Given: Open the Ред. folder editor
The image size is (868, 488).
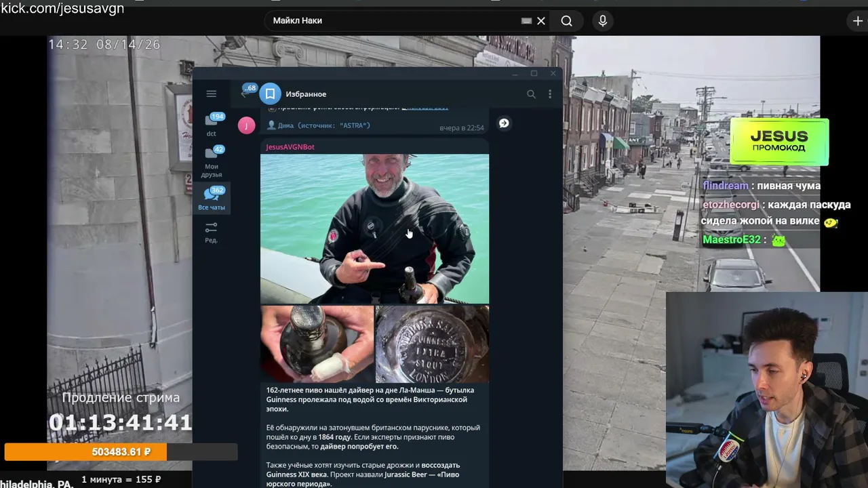Looking at the screenshot, I should click(212, 232).
